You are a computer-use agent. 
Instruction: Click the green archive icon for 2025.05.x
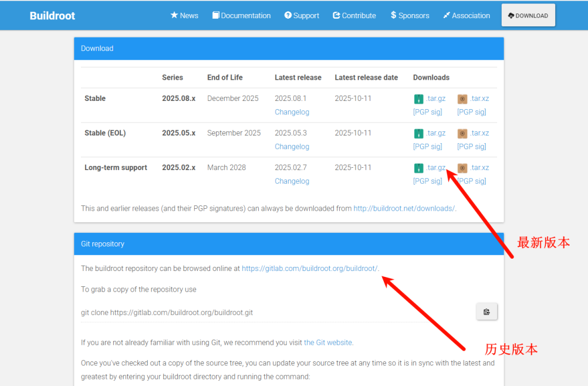click(418, 133)
